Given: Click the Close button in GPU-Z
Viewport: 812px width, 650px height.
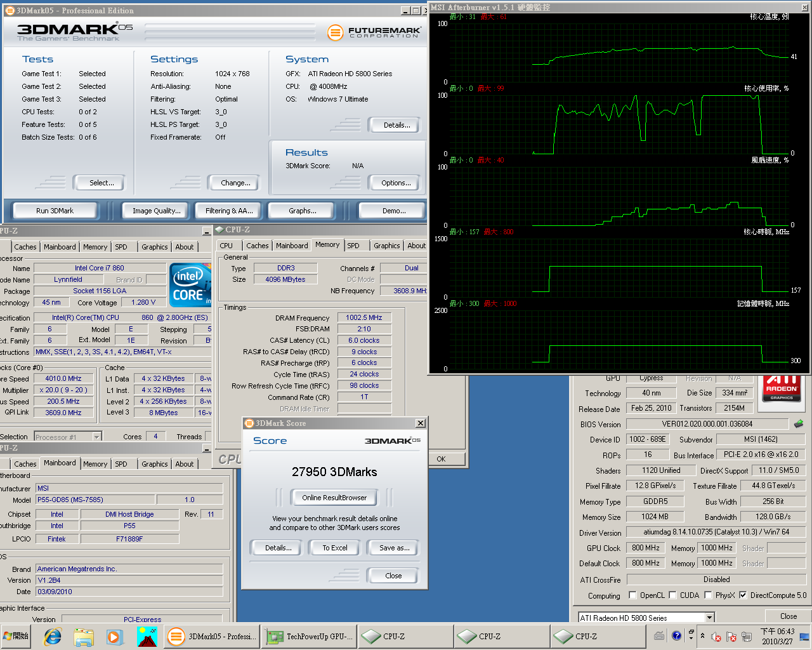Looking at the screenshot, I should tap(789, 616).
